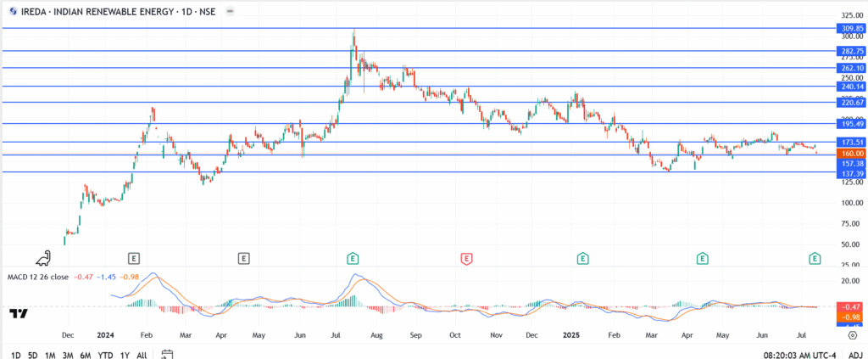This screenshot has width=868, height=359.
Task: Select the 3M time range
Action: [x=68, y=355]
